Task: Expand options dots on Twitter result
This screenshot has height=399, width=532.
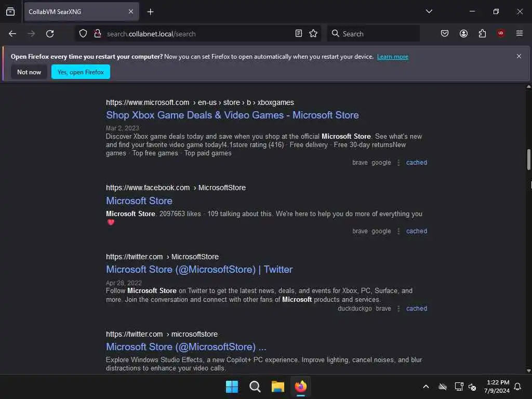Action: tap(398, 309)
